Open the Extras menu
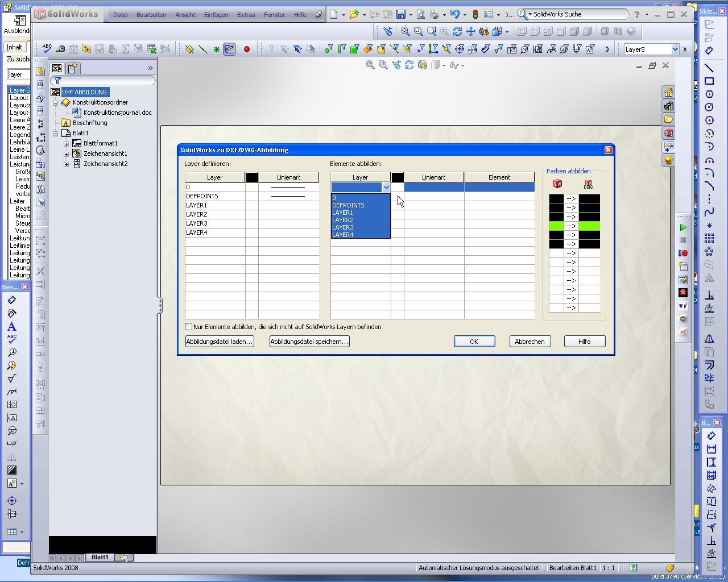Viewport: 728px width, 582px height. point(246,15)
